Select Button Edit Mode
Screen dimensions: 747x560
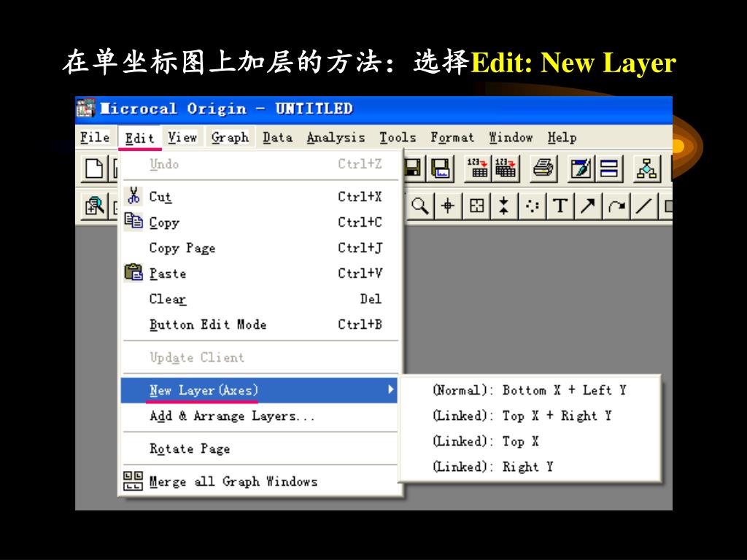[260, 324]
